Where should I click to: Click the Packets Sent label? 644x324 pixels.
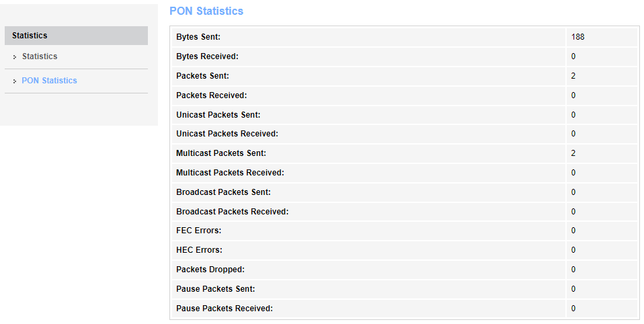pos(202,76)
